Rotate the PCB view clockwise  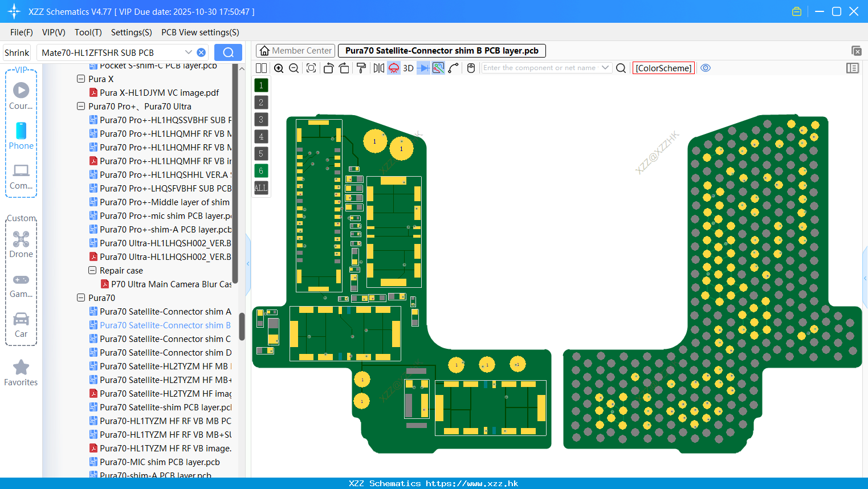click(x=344, y=68)
